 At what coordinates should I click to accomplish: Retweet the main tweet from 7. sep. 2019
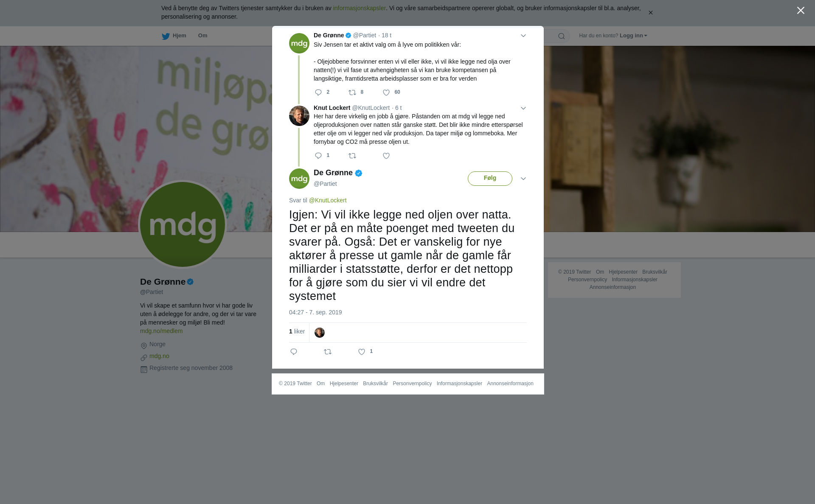tap(328, 352)
